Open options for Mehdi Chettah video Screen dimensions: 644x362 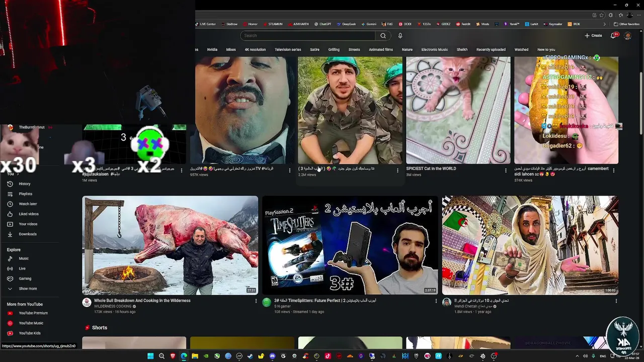(616, 301)
